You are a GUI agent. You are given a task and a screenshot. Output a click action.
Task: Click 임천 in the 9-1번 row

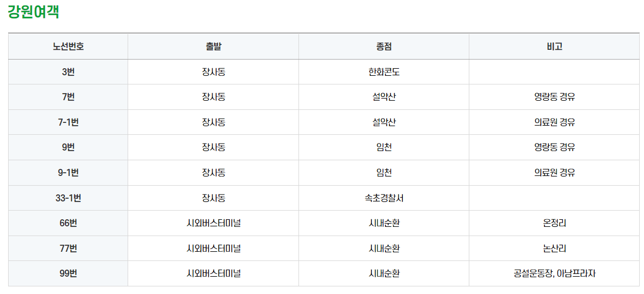tap(384, 172)
